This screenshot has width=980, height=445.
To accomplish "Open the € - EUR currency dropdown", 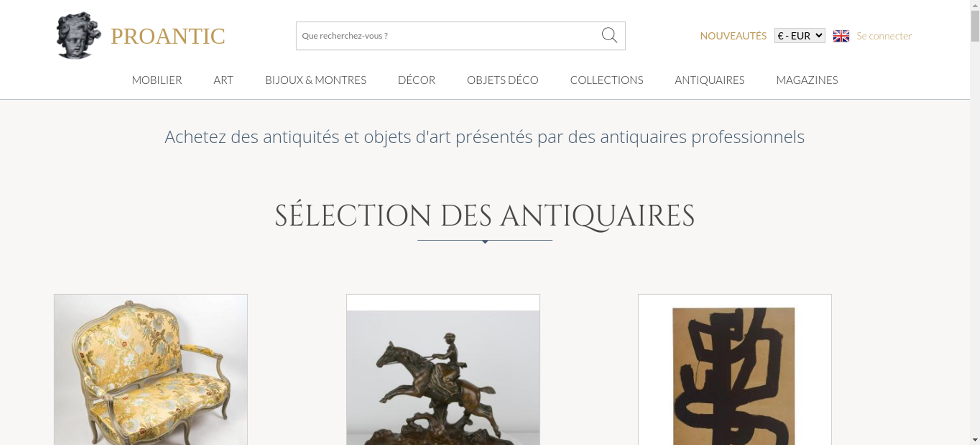I will [800, 36].
